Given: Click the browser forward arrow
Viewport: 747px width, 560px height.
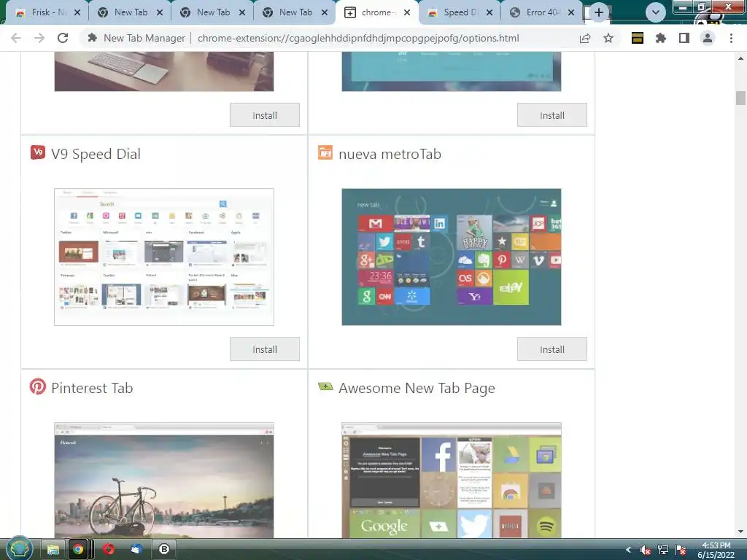Looking at the screenshot, I should point(39,38).
